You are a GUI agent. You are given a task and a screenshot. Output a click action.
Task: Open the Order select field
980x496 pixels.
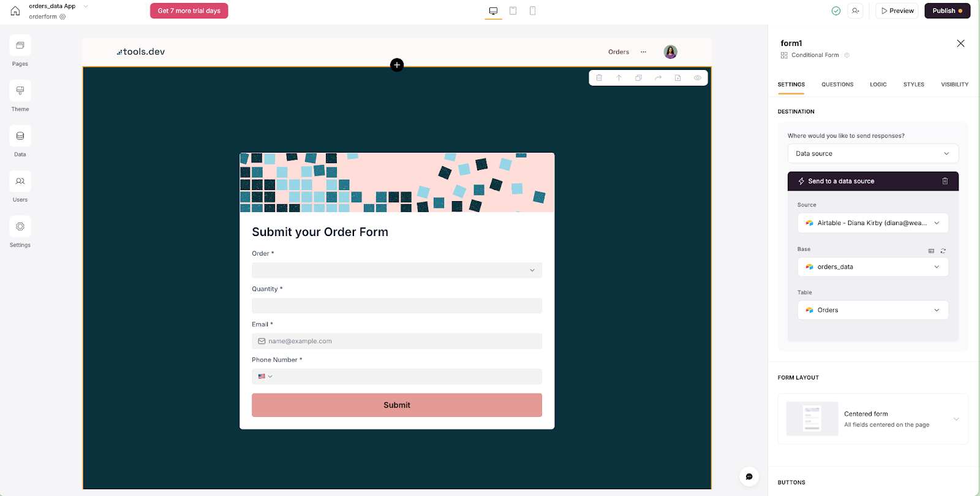click(x=397, y=270)
